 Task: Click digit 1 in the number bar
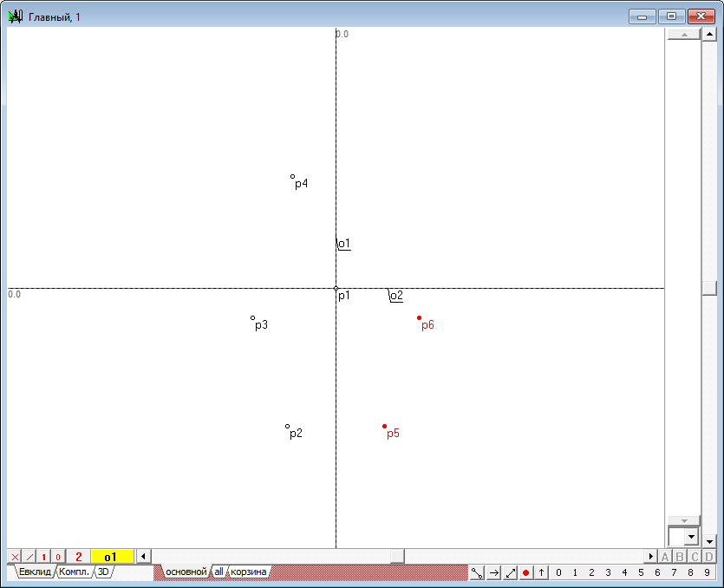tap(575, 572)
